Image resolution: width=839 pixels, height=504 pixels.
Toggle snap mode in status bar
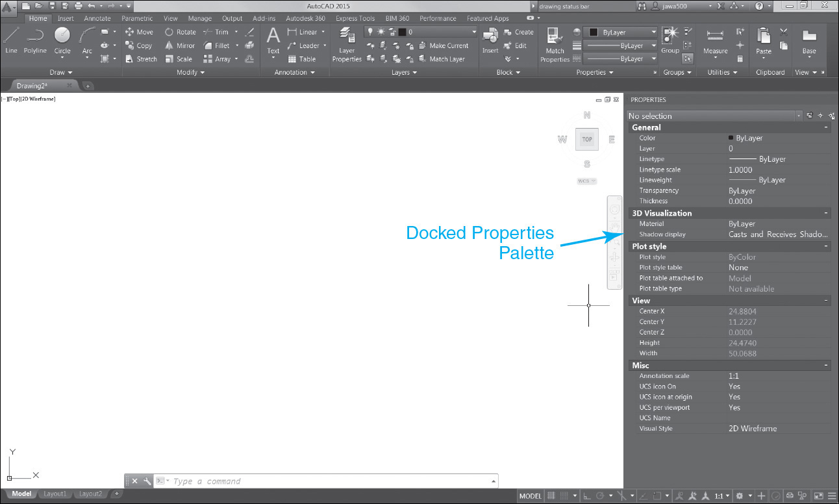pos(564,496)
